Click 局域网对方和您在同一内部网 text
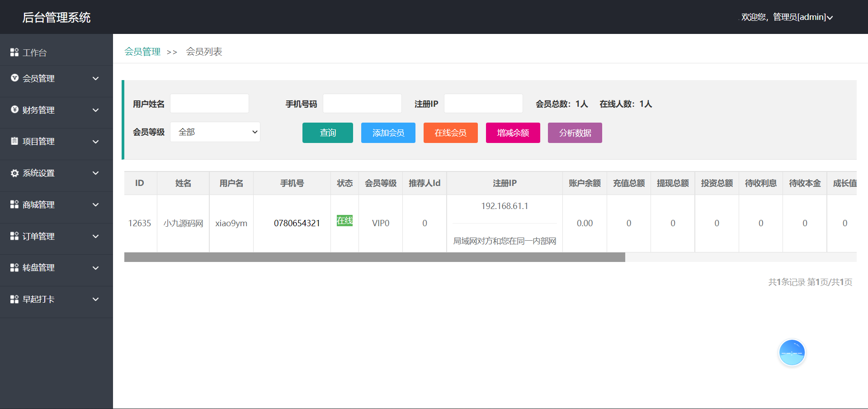Screen dimensions: 868x409 505,241
